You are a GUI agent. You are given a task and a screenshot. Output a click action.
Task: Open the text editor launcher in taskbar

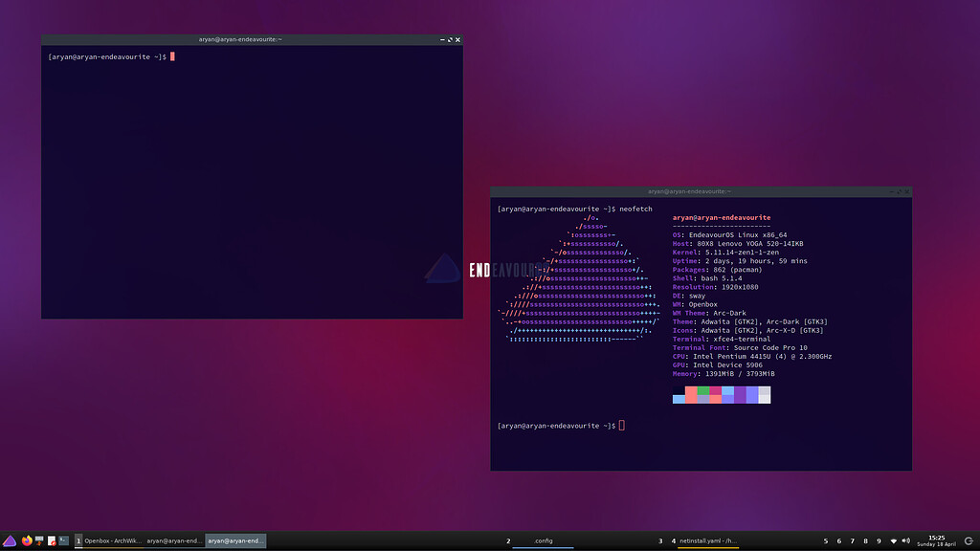click(52, 540)
